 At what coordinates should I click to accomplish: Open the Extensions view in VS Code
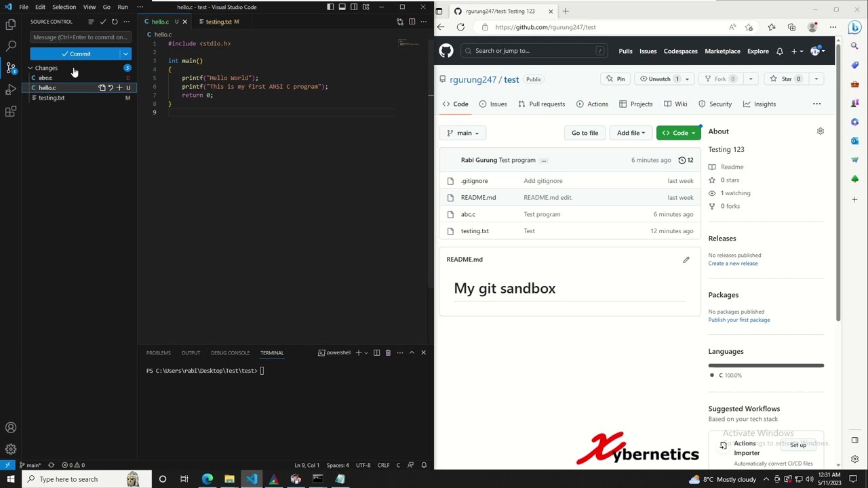click(11, 111)
